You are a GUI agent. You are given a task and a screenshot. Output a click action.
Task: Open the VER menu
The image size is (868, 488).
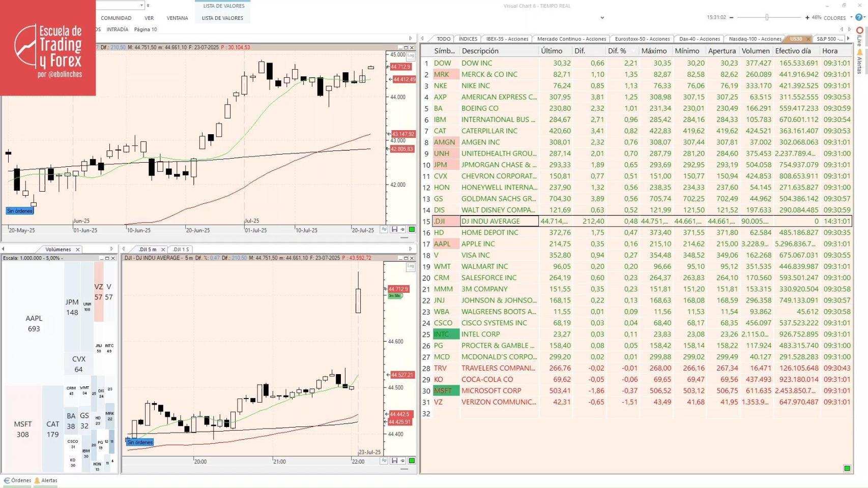149,18
